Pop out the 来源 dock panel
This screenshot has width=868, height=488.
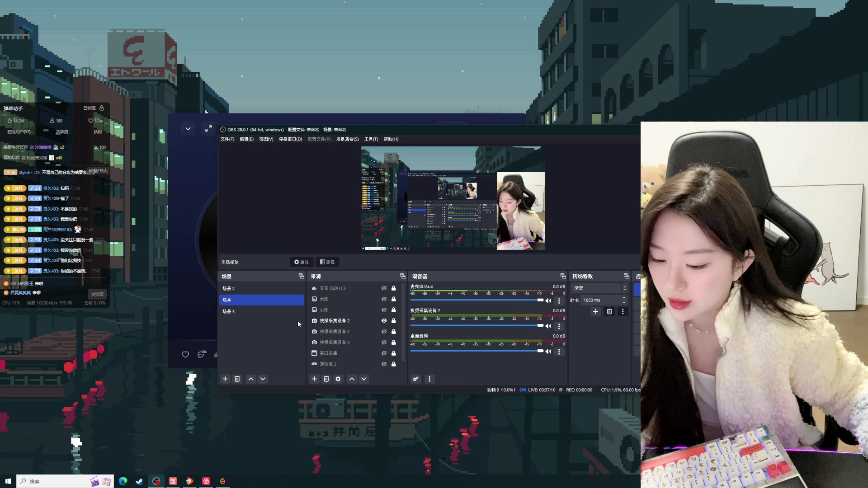tap(402, 276)
